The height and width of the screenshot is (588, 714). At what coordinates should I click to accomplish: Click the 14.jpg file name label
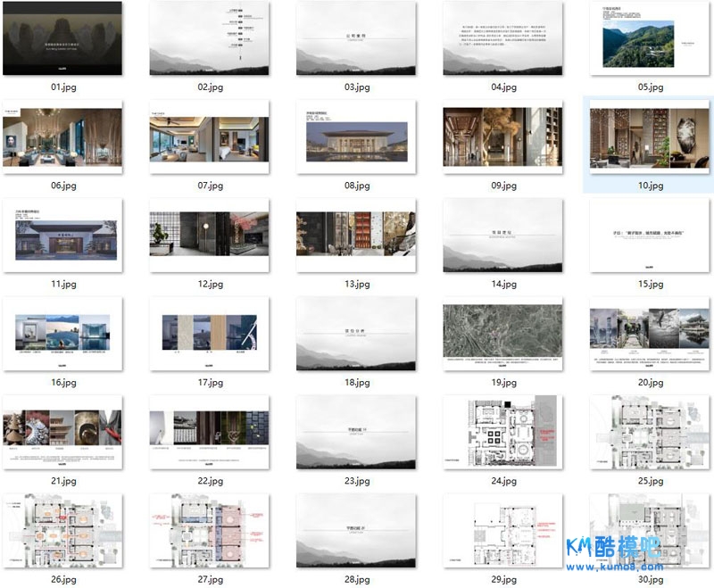click(x=503, y=285)
